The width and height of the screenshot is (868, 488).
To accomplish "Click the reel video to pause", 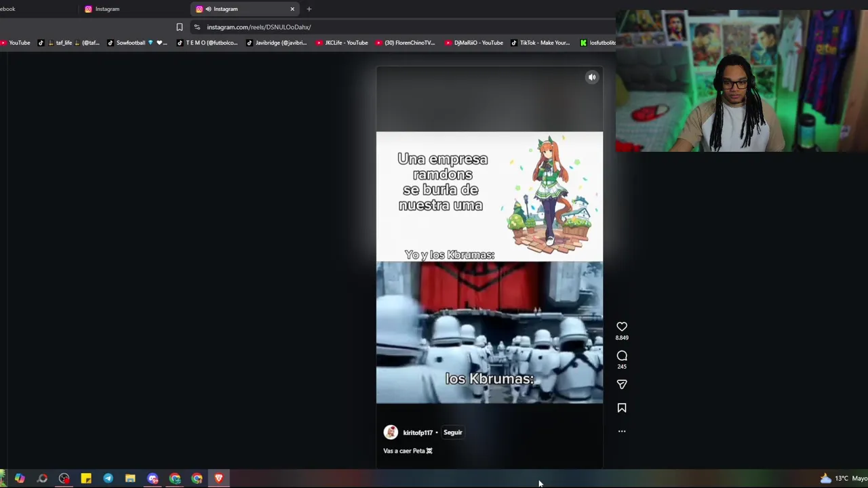I will [490, 268].
